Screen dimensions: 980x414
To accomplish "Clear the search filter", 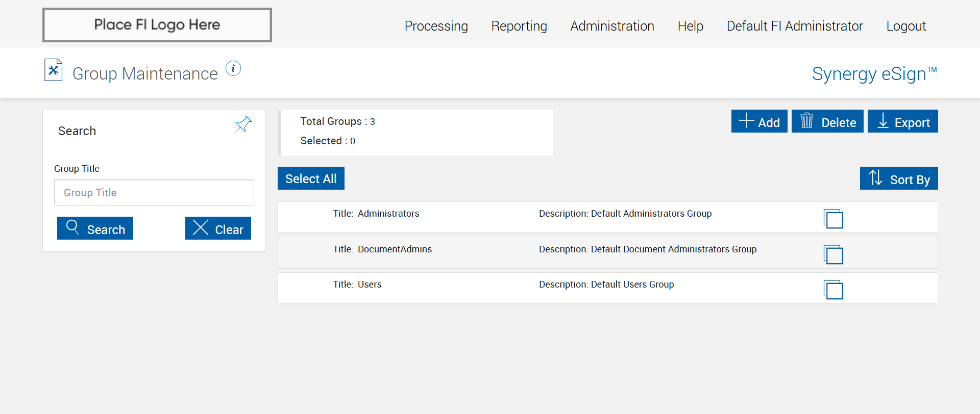I will click(218, 228).
